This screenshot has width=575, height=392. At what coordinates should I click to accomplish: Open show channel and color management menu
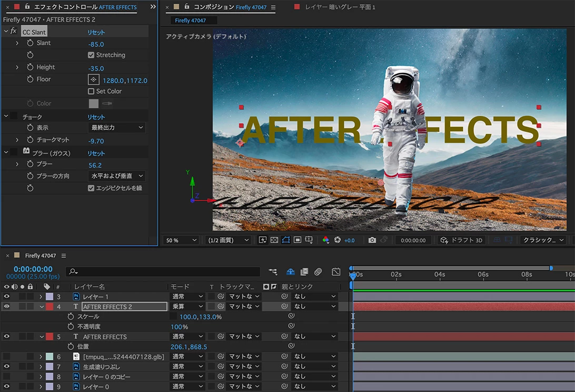point(325,240)
